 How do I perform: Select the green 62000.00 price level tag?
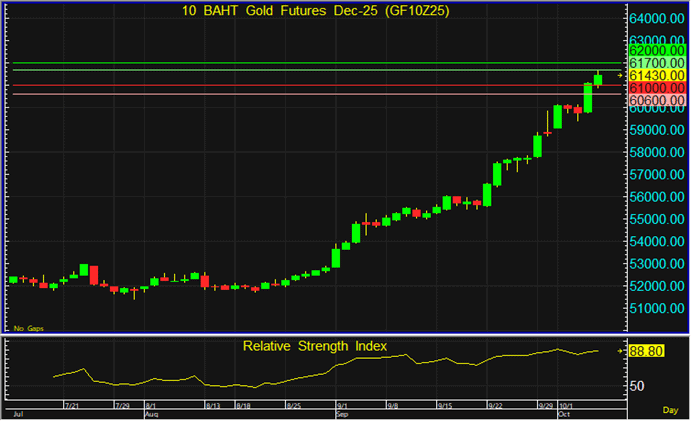tap(657, 49)
